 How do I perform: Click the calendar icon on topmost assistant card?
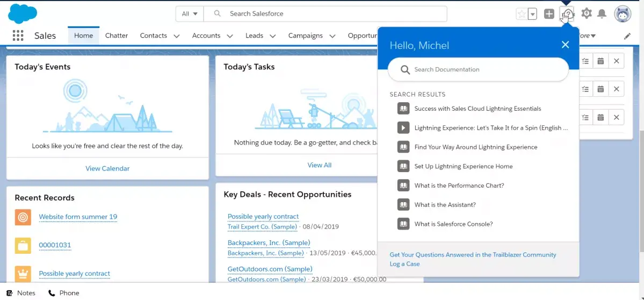tap(600, 61)
